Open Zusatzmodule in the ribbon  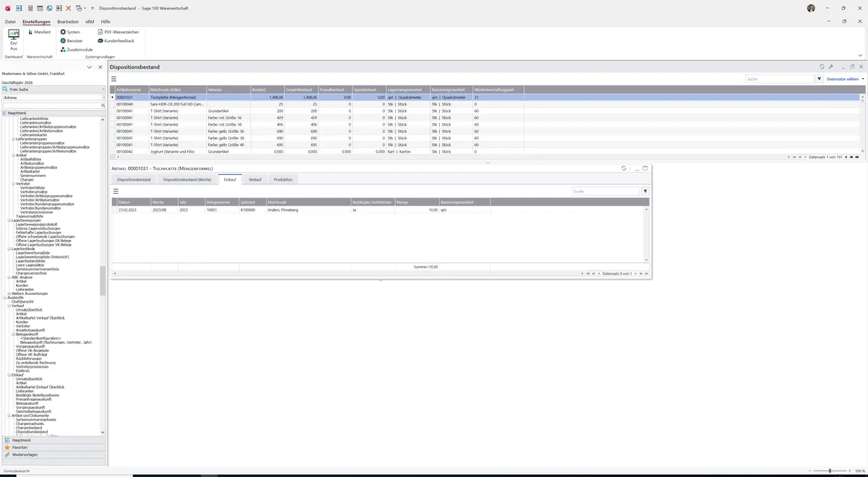pos(76,49)
